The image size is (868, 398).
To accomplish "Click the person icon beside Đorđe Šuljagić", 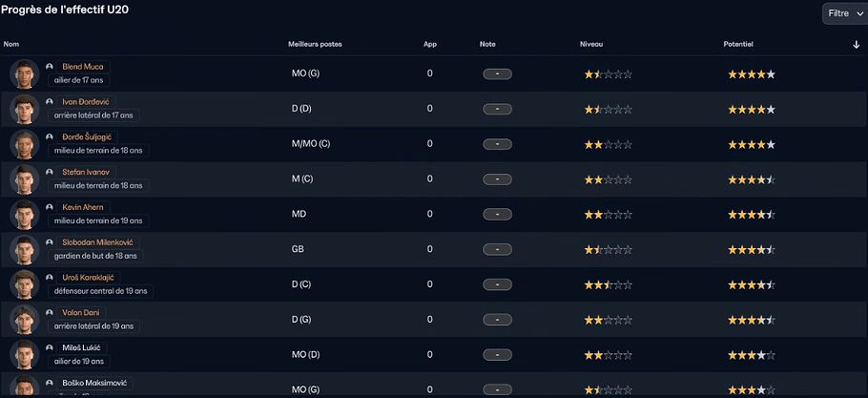I will [50, 136].
